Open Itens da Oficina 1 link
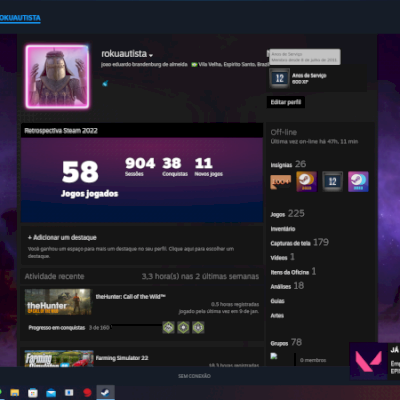The height and width of the screenshot is (400, 400). coord(293,272)
